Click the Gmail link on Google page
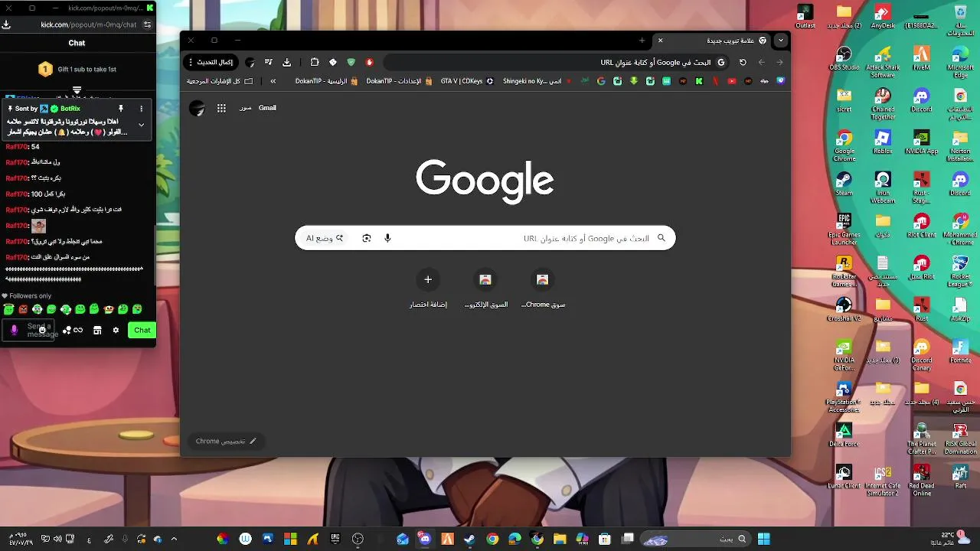Viewport: 980px width, 551px height. 267,108
